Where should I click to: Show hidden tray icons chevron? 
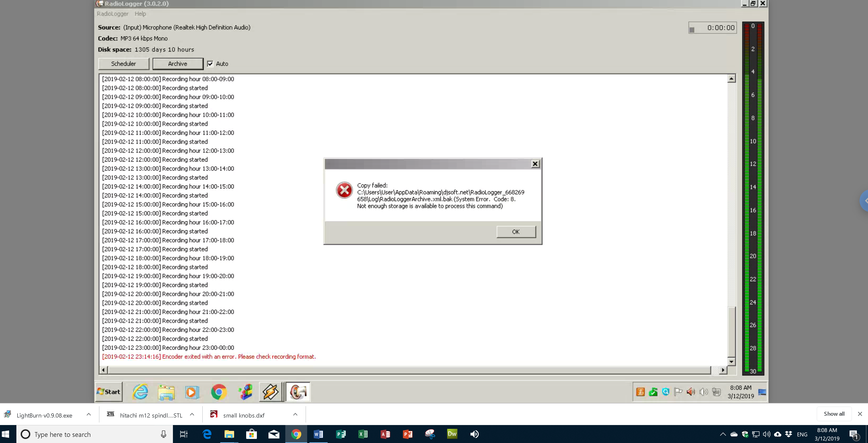pos(723,434)
